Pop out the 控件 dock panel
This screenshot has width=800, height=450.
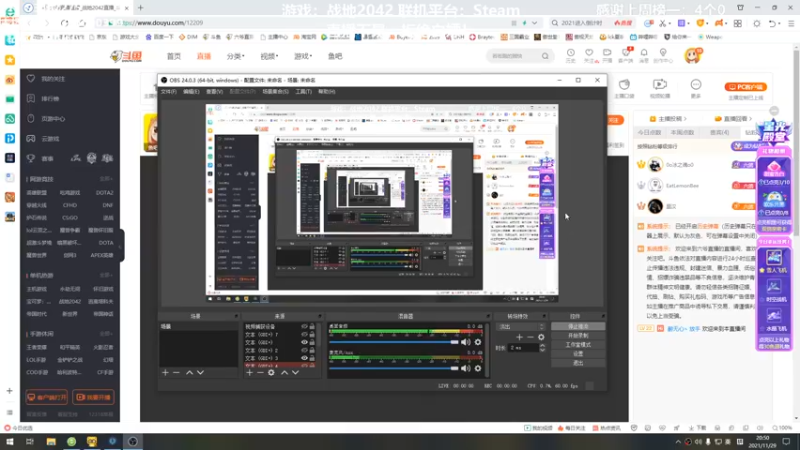[603, 316]
